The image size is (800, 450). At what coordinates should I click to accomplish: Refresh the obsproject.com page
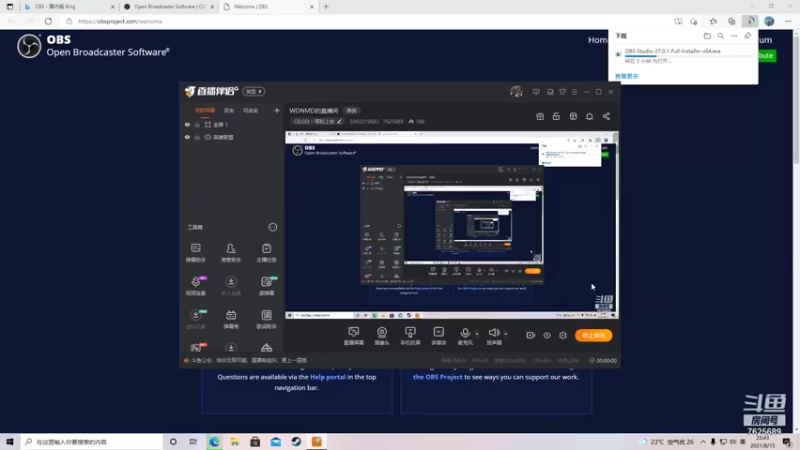tap(48, 21)
